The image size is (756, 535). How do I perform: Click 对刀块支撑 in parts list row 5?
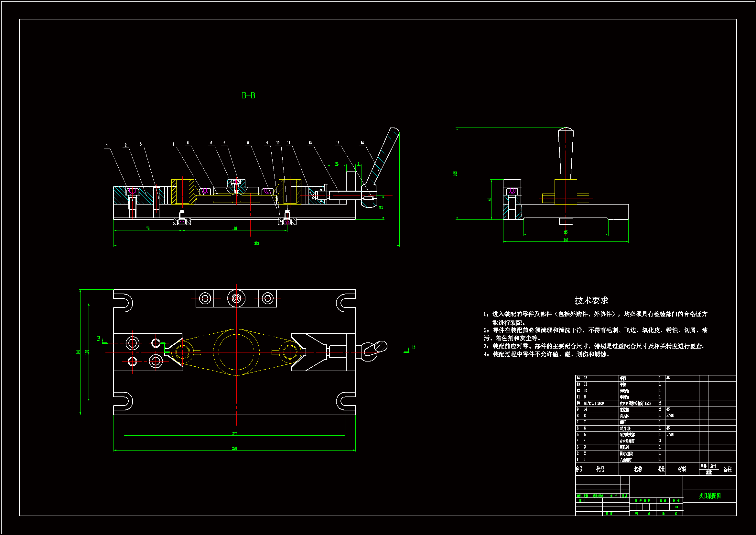click(627, 435)
